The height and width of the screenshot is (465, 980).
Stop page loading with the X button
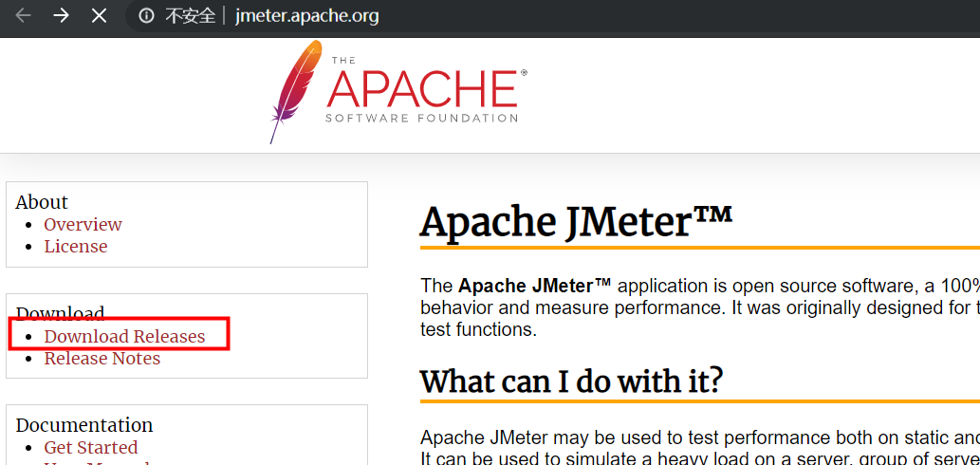pos(99,15)
